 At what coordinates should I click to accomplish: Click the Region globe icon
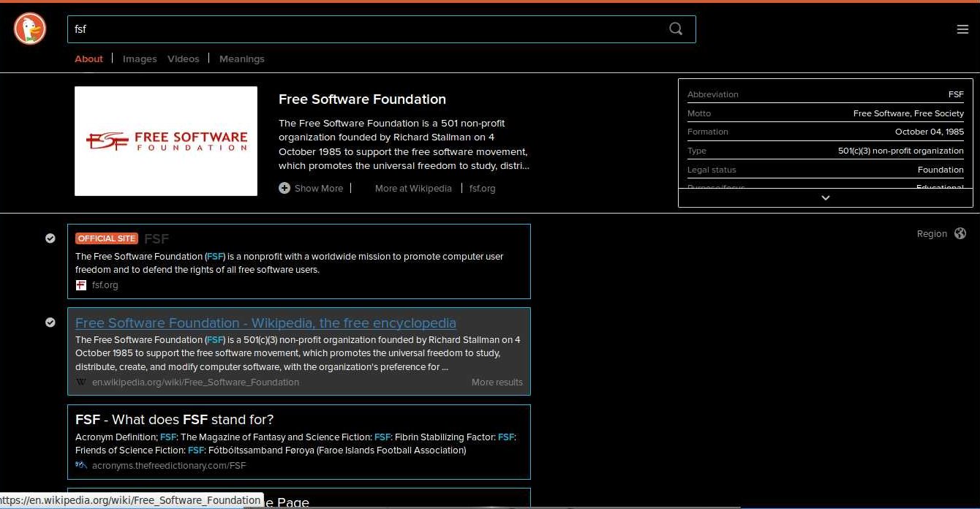960,233
